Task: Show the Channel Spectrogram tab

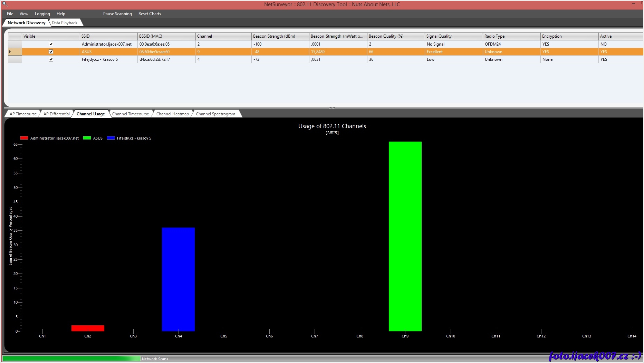Action: [x=215, y=114]
